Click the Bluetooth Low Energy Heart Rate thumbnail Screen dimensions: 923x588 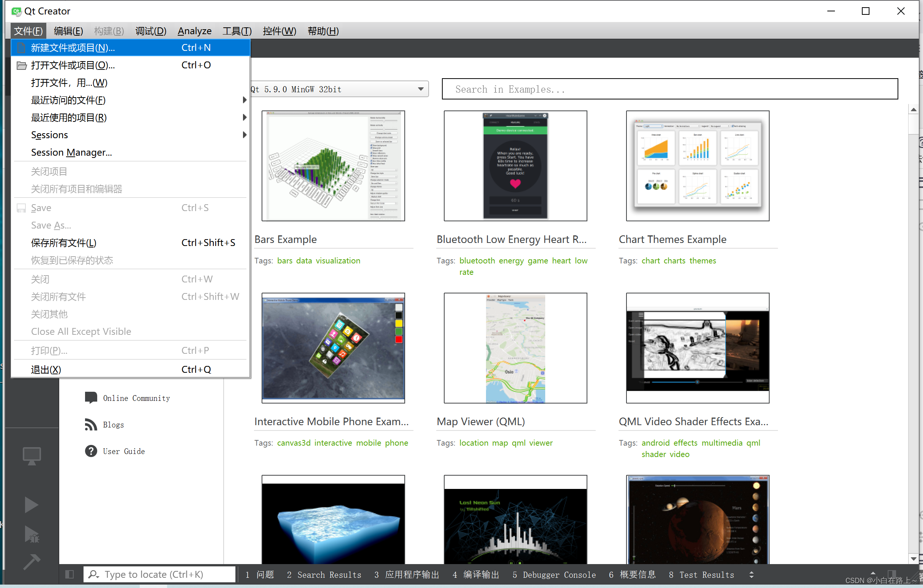pos(512,166)
